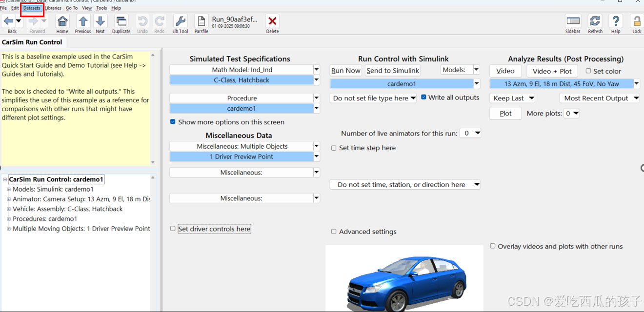This screenshot has width=644, height=312.
Task: Select the CarSim Run Control tab
Action: click(32, 42)
